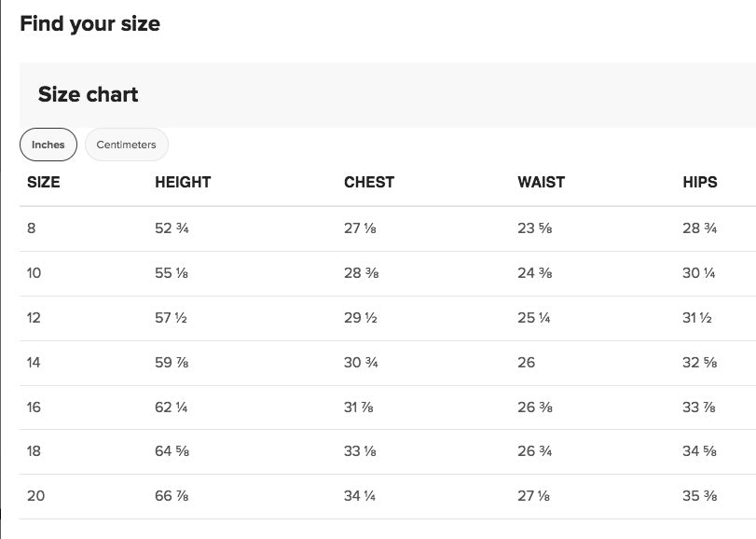The width and height of the screenshot is (756, 539).
Task: Click the Size chart heading
Action: point(88,94)
